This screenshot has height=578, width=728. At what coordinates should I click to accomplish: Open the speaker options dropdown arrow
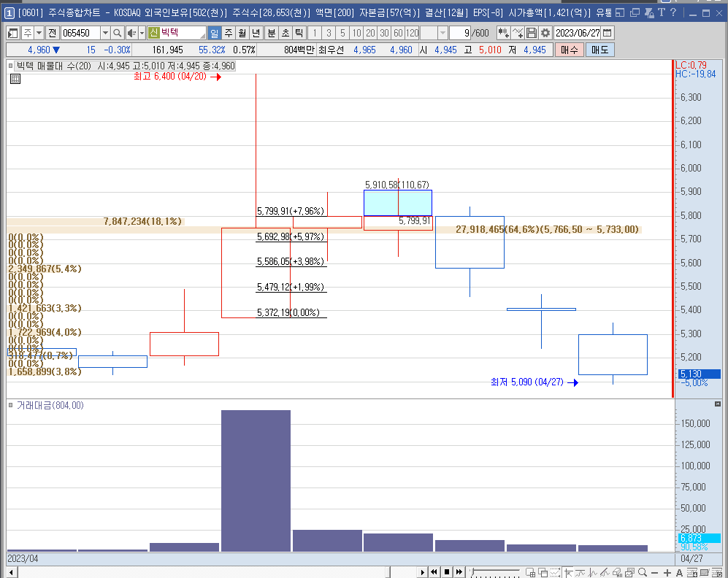click(142, 33)
